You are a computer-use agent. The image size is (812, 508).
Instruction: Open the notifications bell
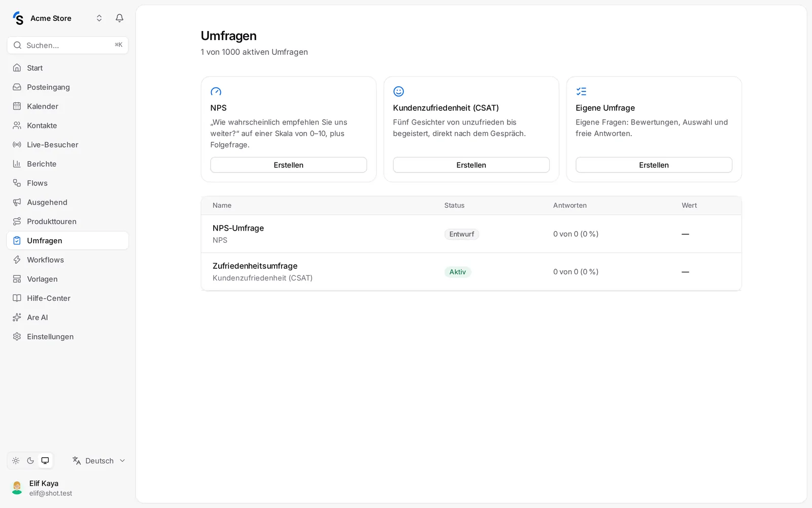tap(119, 18)
